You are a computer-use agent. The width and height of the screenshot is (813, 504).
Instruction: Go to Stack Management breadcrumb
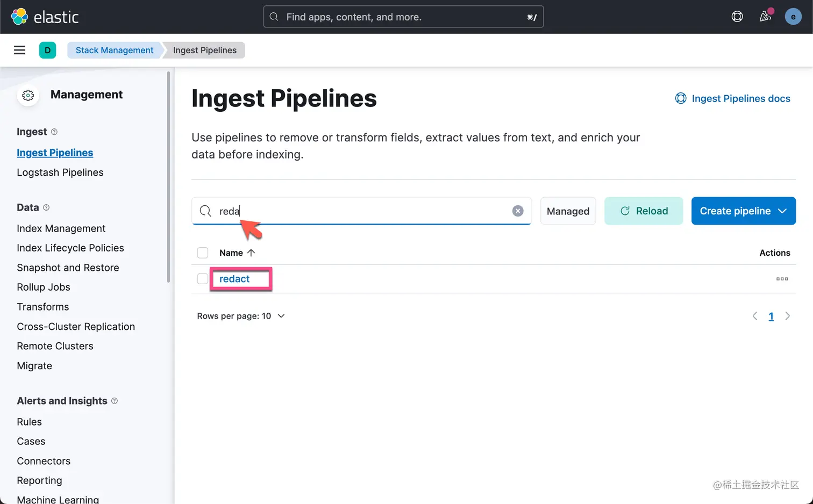(x=114, y=50)
